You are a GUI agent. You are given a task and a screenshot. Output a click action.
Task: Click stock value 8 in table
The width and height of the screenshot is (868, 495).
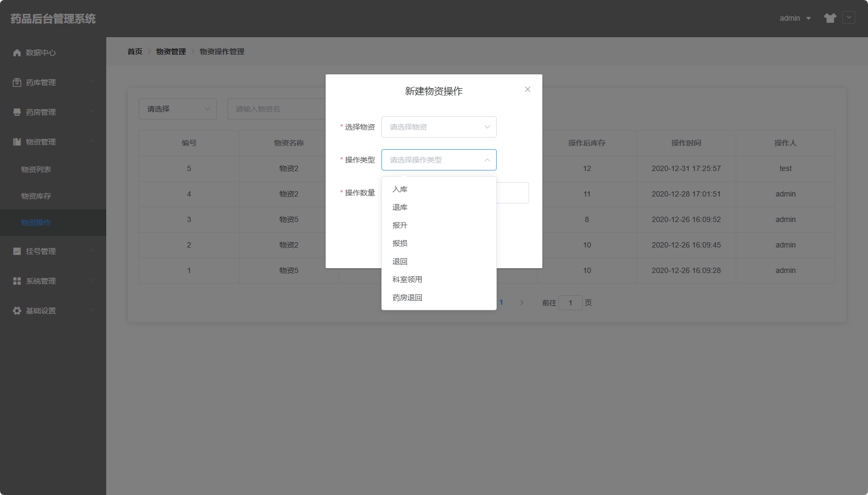click(x=587, y=219)
